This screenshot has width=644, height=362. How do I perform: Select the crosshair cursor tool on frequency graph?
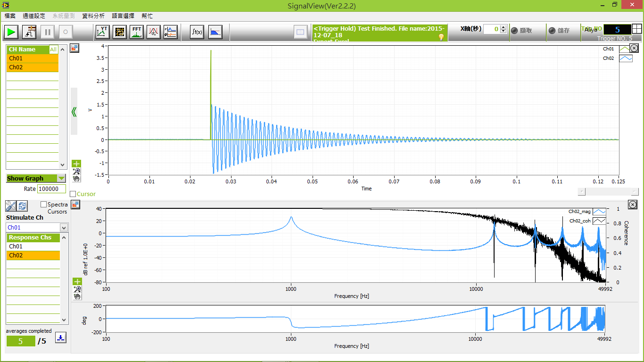[77, 281]
